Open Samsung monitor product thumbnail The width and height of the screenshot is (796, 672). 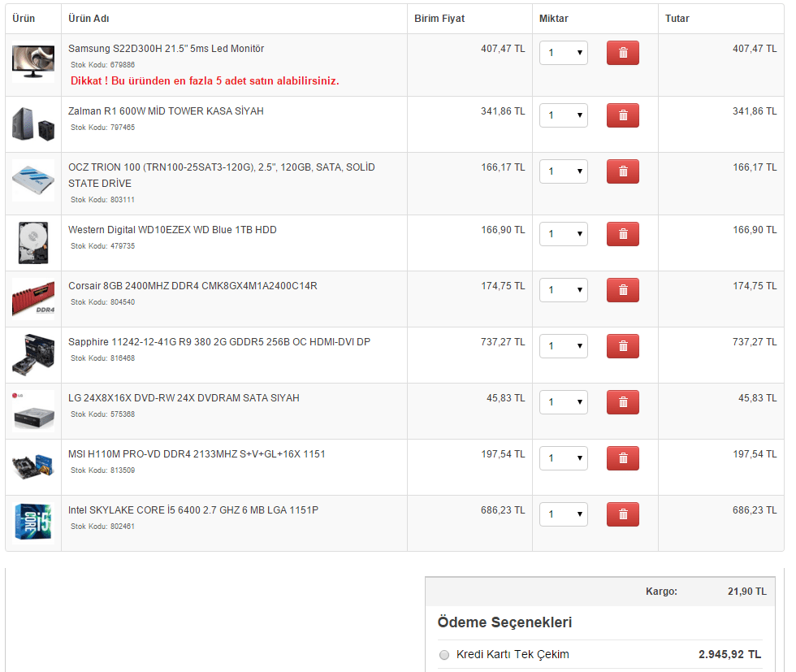pyautogui.click(x=33, y=62)
